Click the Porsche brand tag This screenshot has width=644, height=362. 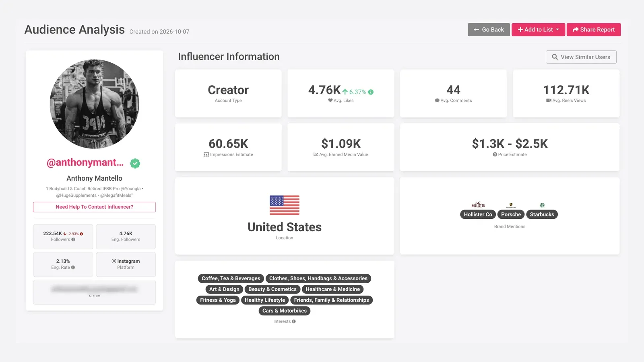[511, 214]
